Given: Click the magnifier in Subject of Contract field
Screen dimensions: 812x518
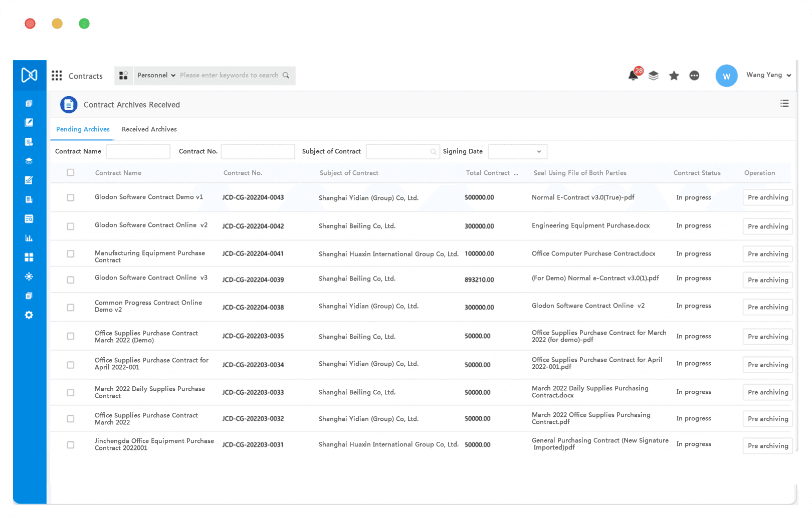Looking at the screenshot, I should click(x=433, y=152).
